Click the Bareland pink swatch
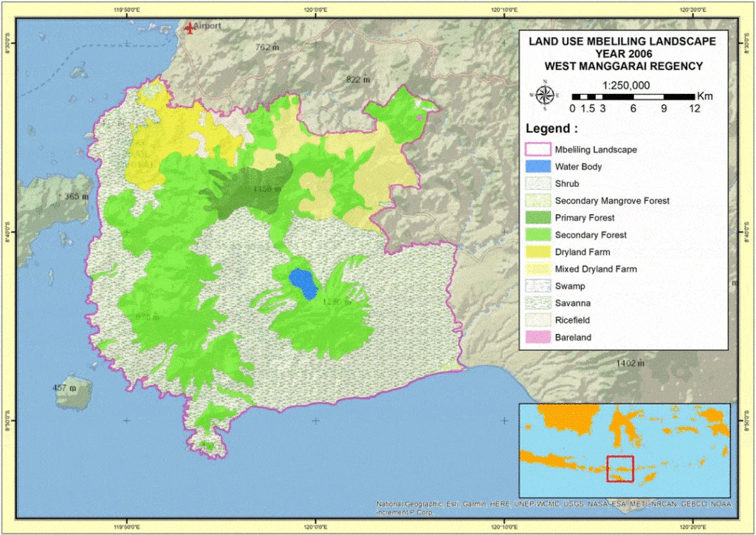 click(x=537, y=338)
